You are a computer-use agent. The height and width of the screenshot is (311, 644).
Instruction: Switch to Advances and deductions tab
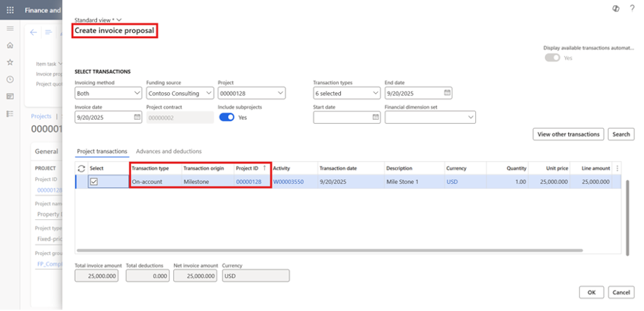[x=169, y=152]
